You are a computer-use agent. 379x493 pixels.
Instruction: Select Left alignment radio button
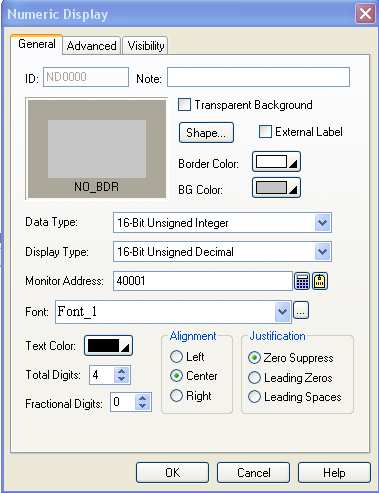coord(176,356)
